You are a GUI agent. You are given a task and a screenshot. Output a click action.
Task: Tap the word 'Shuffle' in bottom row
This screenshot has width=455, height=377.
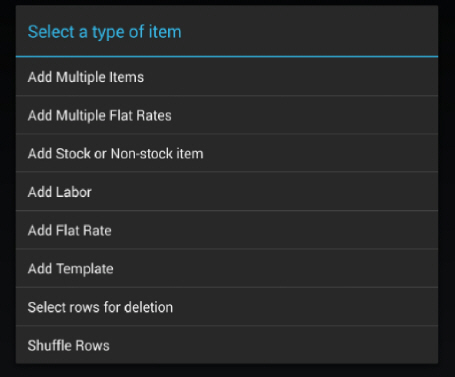49,346
